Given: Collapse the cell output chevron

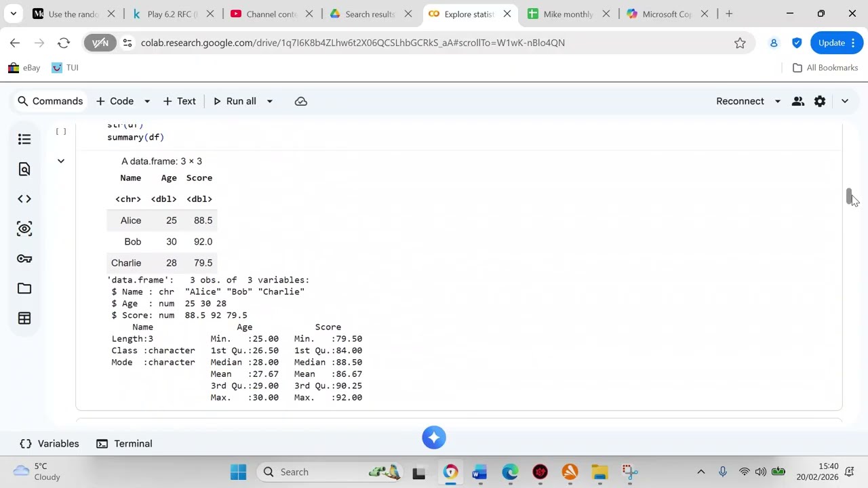Looking at the screenshot, I should pos(61,161).
